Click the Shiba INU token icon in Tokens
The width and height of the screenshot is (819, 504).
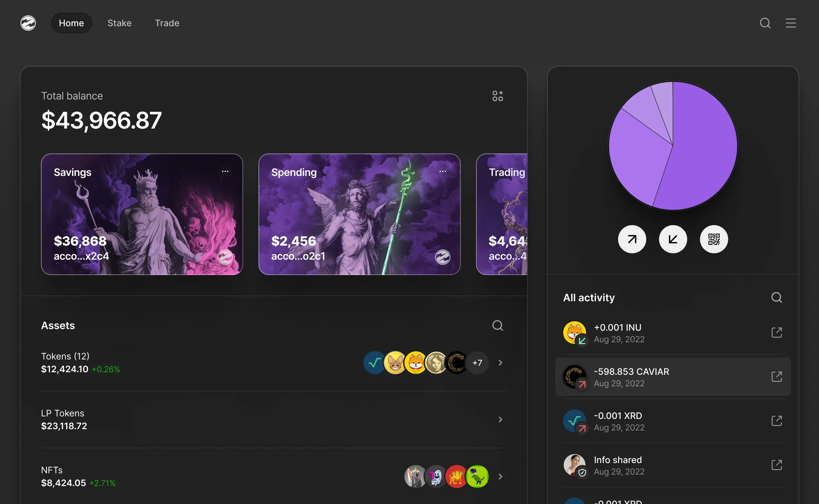[416, 363]
